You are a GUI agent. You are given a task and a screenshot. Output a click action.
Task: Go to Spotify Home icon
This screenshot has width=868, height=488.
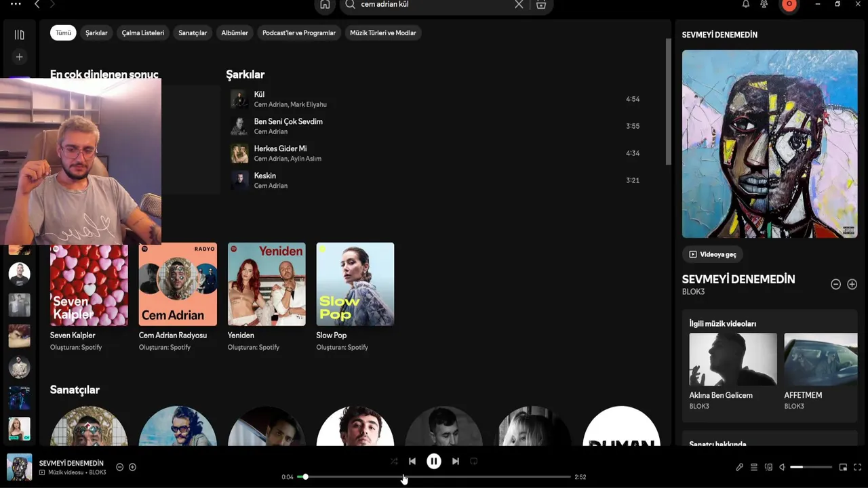(325, 5)
